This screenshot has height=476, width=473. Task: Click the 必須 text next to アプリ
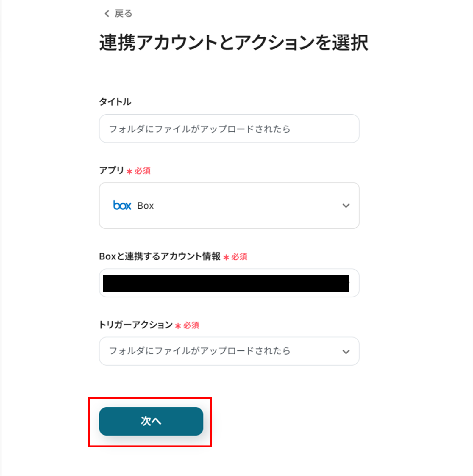(143, 171)
